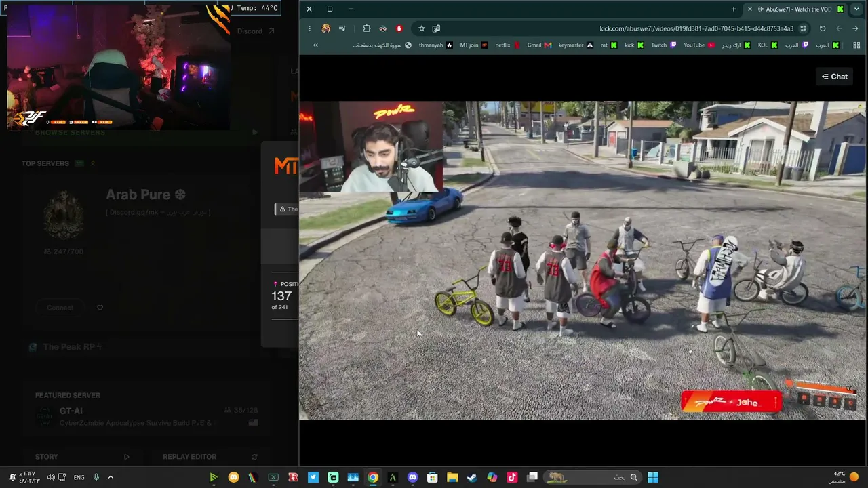868x488 pixels.
Task: Open the Photos app taskbar icon
Action: click(353, 477)
